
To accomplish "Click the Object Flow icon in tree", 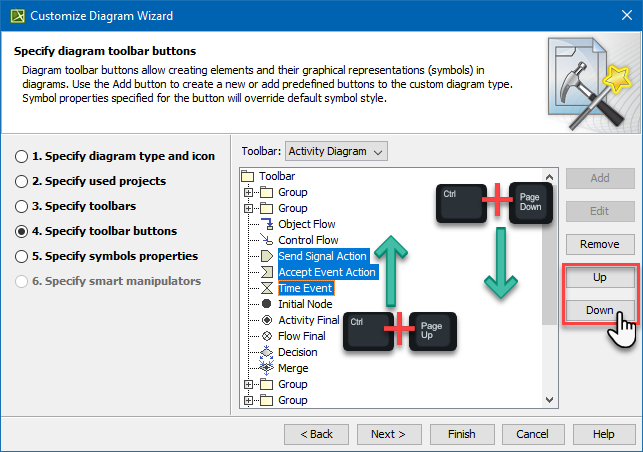I will tap(267, 224).
